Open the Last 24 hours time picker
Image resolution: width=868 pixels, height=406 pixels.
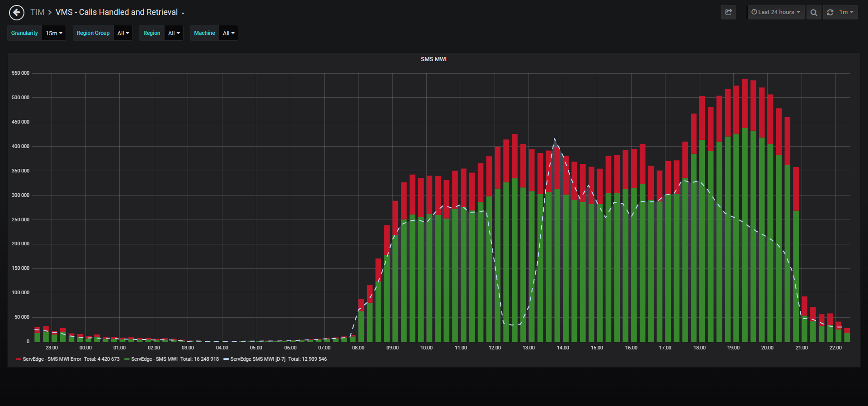click(776, 12)
